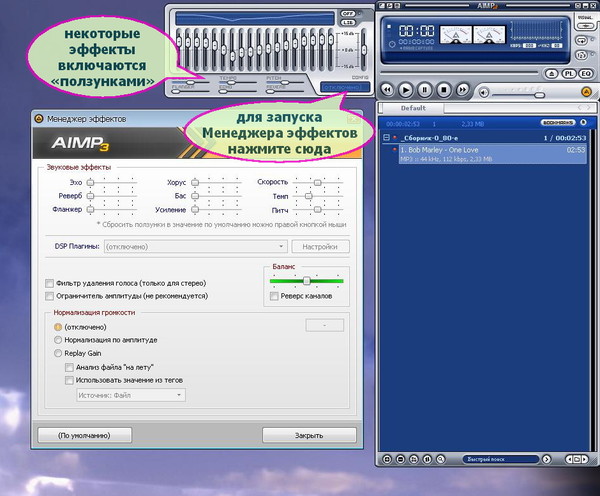Click the PITCH slider in the equalizer window

tap(285, 82)
